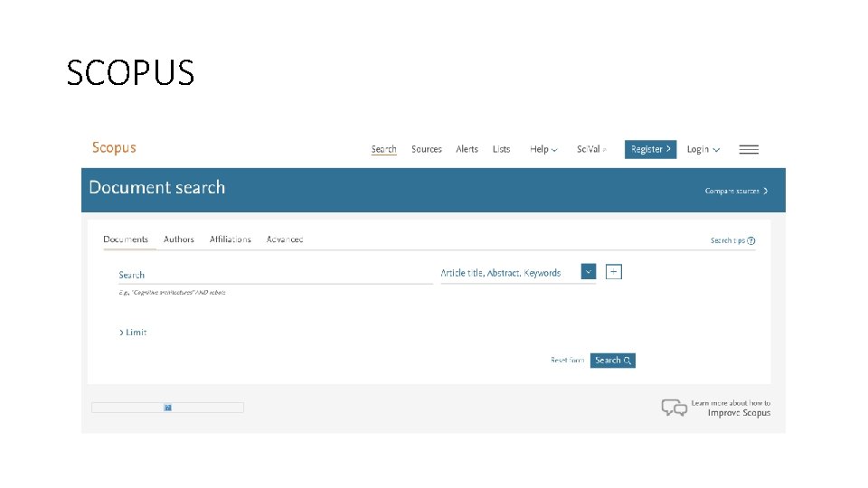This screenshot has width=868, height=488.
Task: Open the Alerts nav item
Action: pyautogui.click(x=467, y=149)
